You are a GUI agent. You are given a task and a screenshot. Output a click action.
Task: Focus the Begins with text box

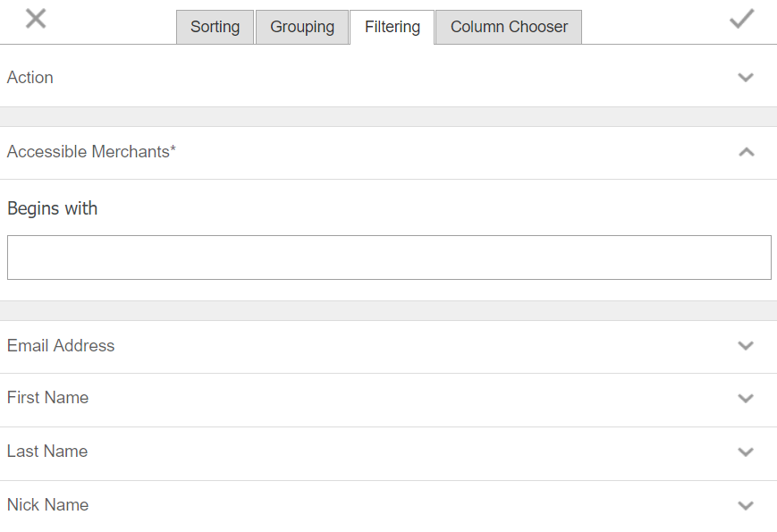click(389, 258)
